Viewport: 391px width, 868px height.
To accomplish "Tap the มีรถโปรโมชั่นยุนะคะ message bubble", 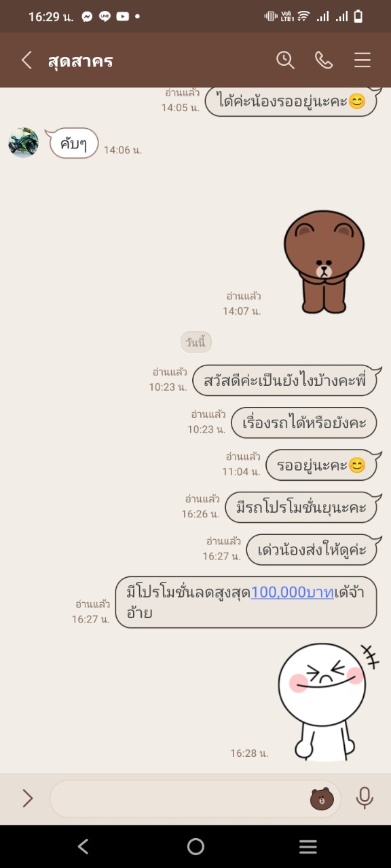I will tap(301, 507).
